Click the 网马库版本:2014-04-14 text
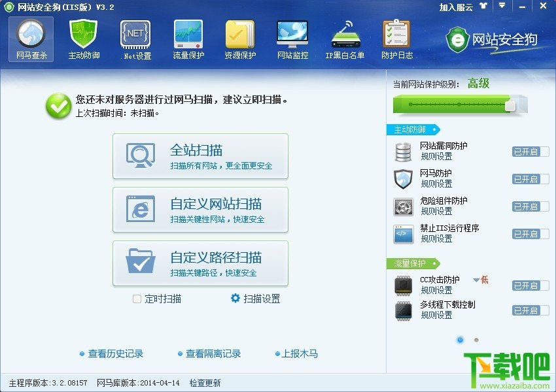 [138, 383]
